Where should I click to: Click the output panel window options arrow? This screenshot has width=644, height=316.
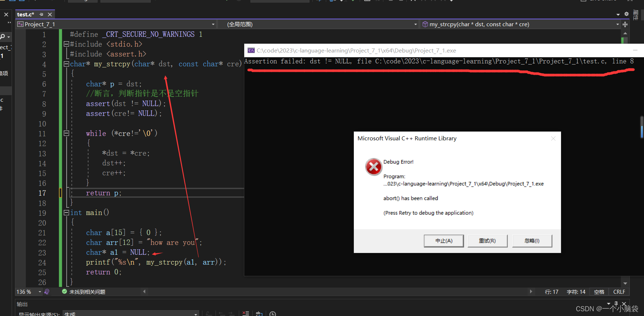[x=609, y=304]
